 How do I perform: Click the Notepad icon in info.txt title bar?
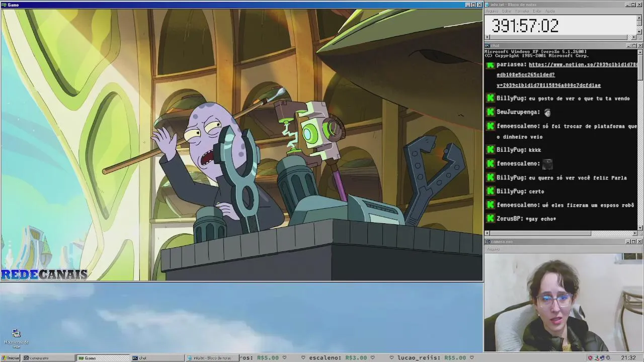tap(487, 5)
